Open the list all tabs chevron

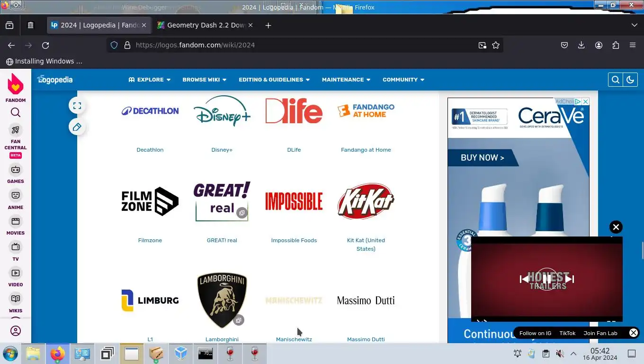pyautogui.click(x=635, y=25)
